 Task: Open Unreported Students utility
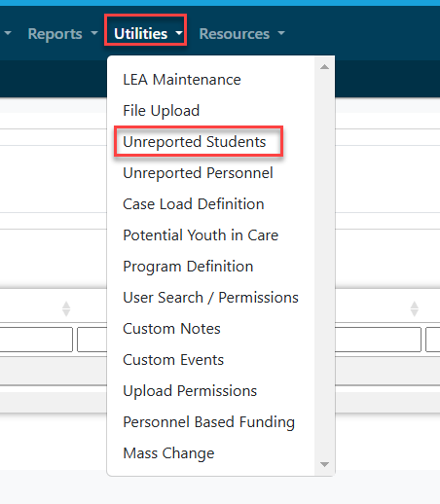coord(195,142)
